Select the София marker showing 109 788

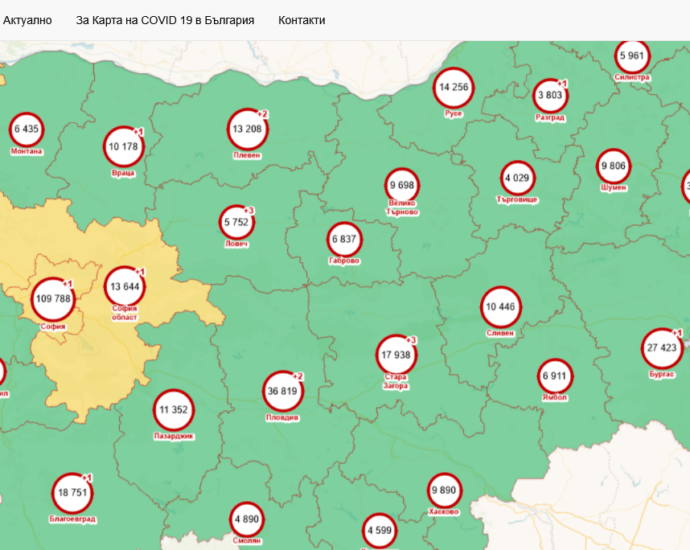coord(53,299)
